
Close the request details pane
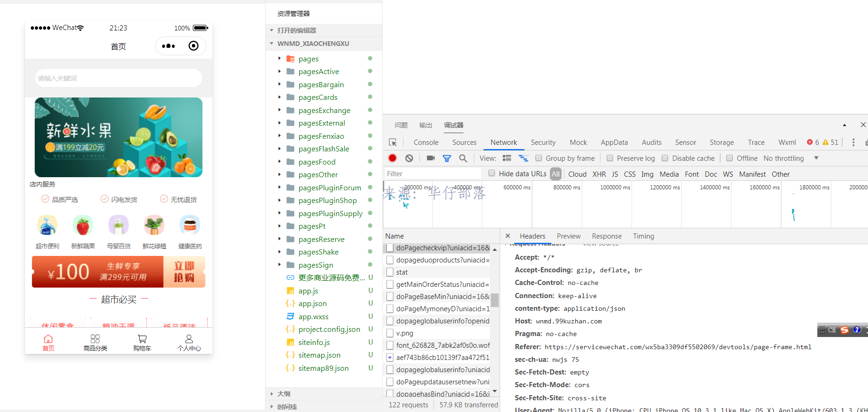pyautogui.click(x=508, y=236)
